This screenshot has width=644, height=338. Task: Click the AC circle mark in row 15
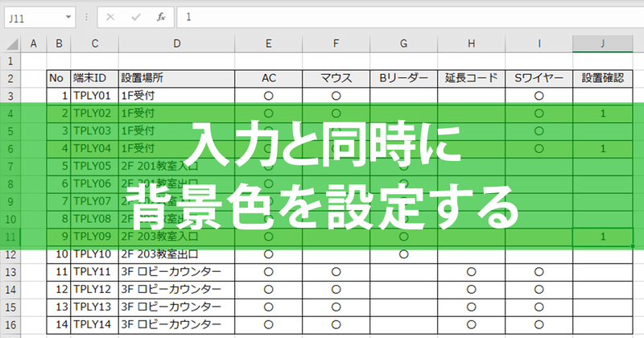tap(269, 307)
